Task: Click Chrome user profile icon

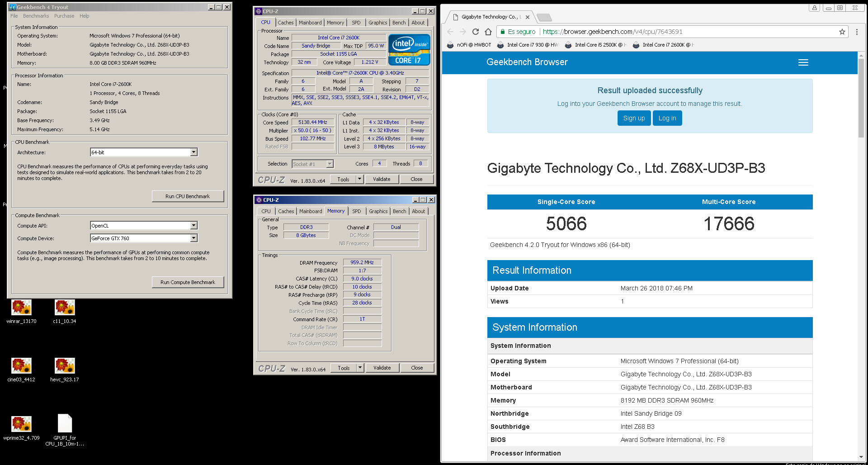Action: 814,8
